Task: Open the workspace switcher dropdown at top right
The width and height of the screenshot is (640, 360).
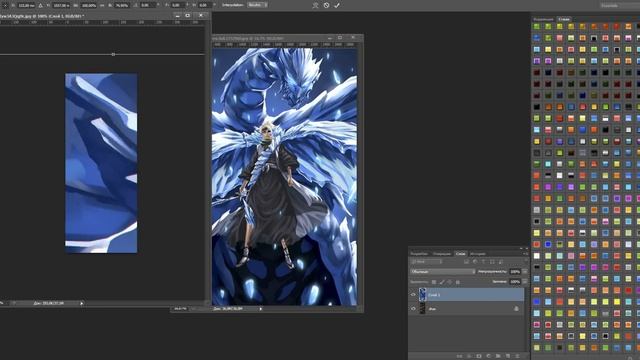Action: pyautogui.click(x=620, y=5)
